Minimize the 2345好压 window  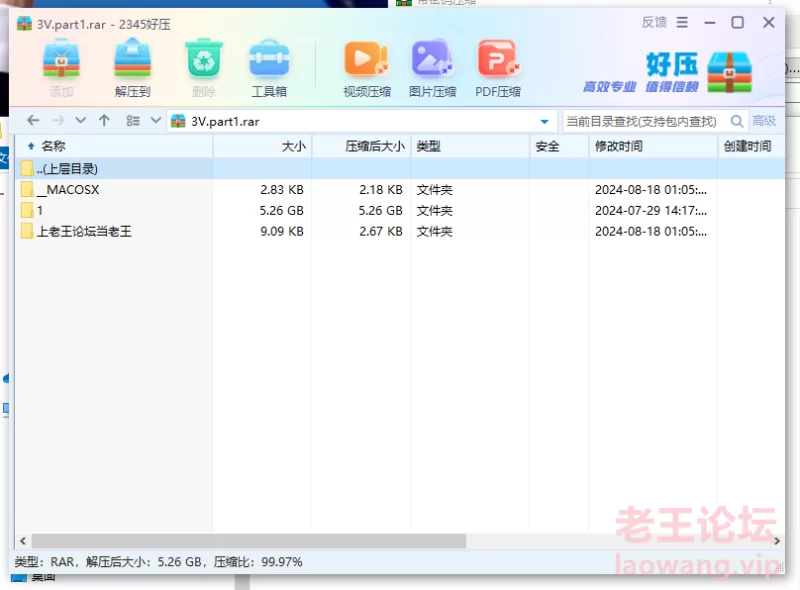(x=710, y=22)
